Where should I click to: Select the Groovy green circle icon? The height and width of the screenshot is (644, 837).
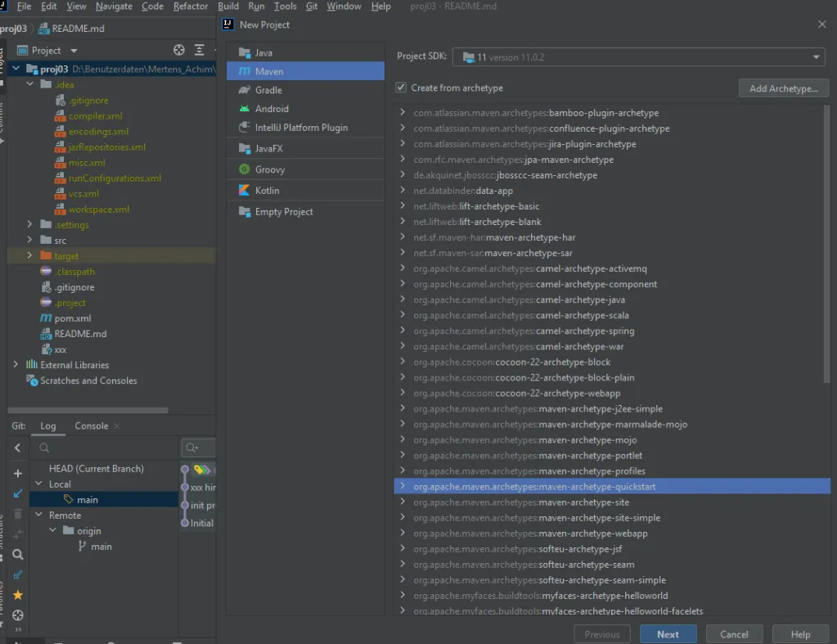tap(245, 169)
